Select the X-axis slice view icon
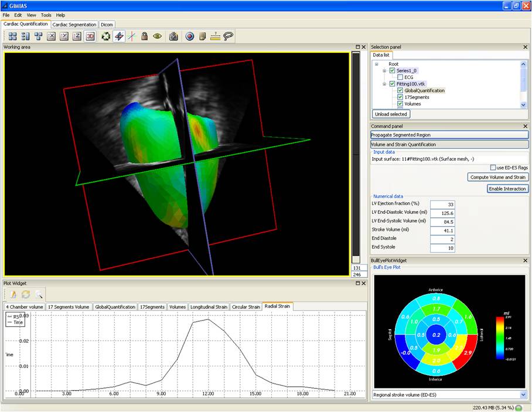 52,36
